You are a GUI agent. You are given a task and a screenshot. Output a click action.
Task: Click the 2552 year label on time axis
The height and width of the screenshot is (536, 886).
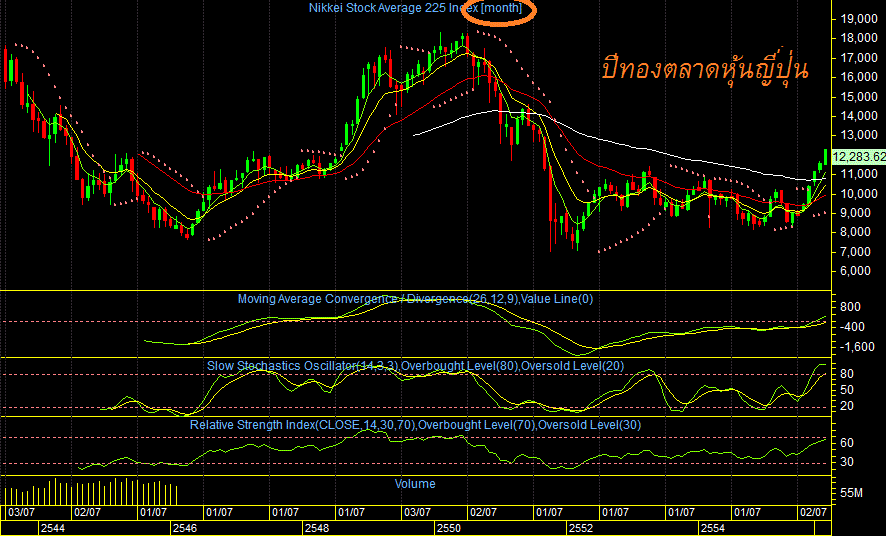pos(581,529)
